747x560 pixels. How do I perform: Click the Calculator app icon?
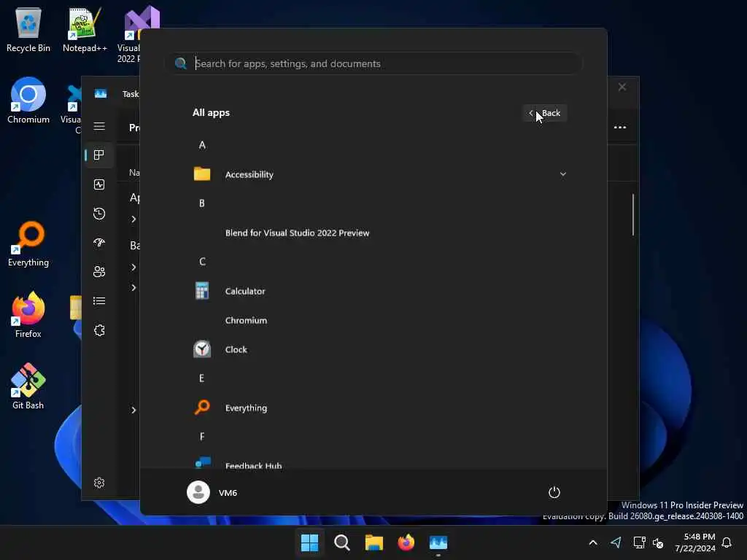202,291
